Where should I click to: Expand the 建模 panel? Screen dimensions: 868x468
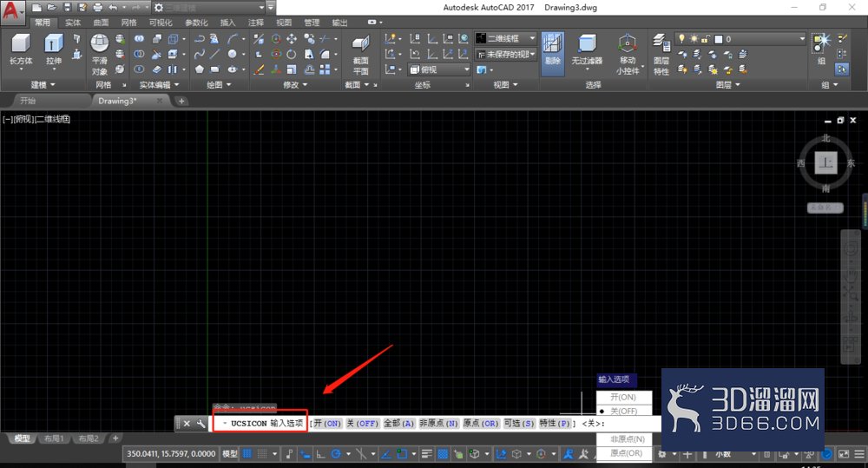coord(43,85)
